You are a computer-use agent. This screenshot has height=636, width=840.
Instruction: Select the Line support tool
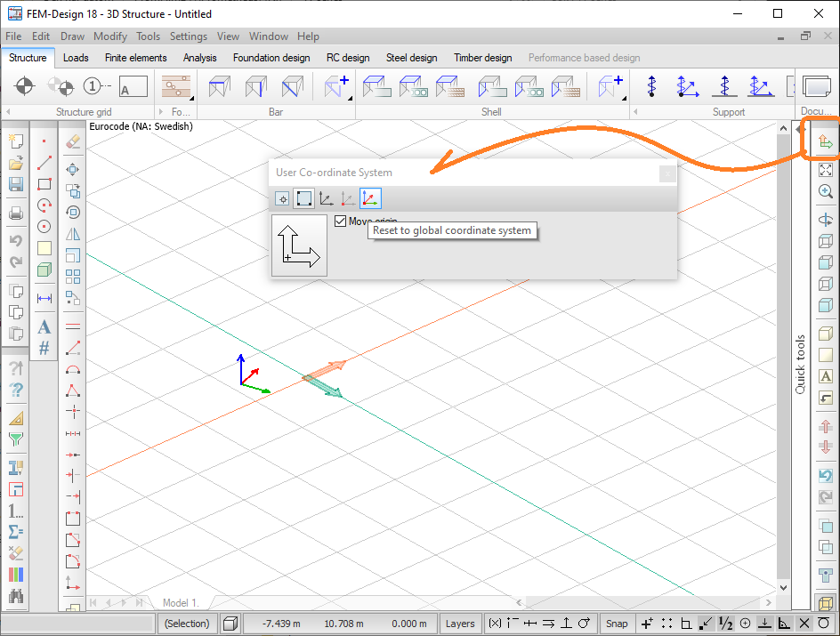pyautogui.click(x=724, y=86)
